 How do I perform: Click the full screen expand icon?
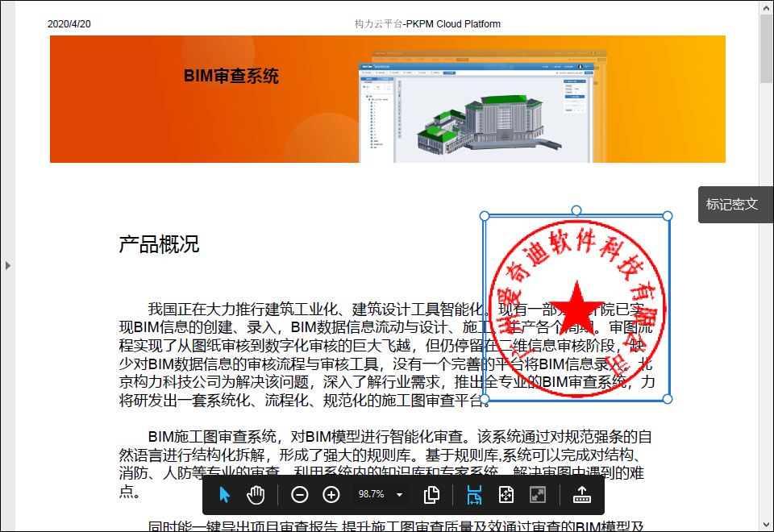coord(538,494)
